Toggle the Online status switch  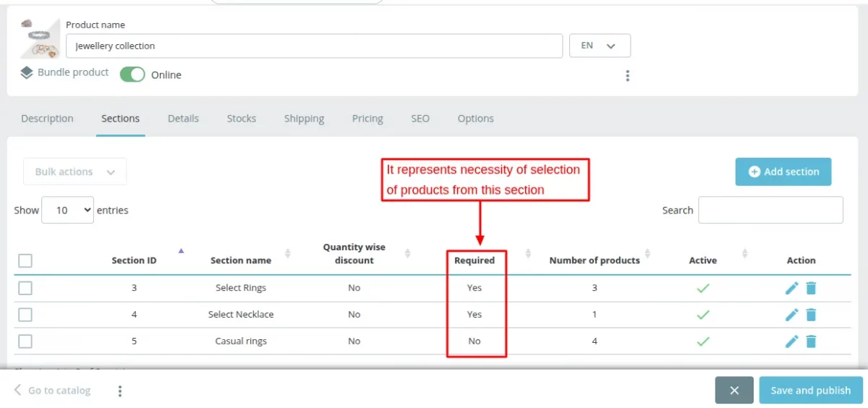click(132, 75)
